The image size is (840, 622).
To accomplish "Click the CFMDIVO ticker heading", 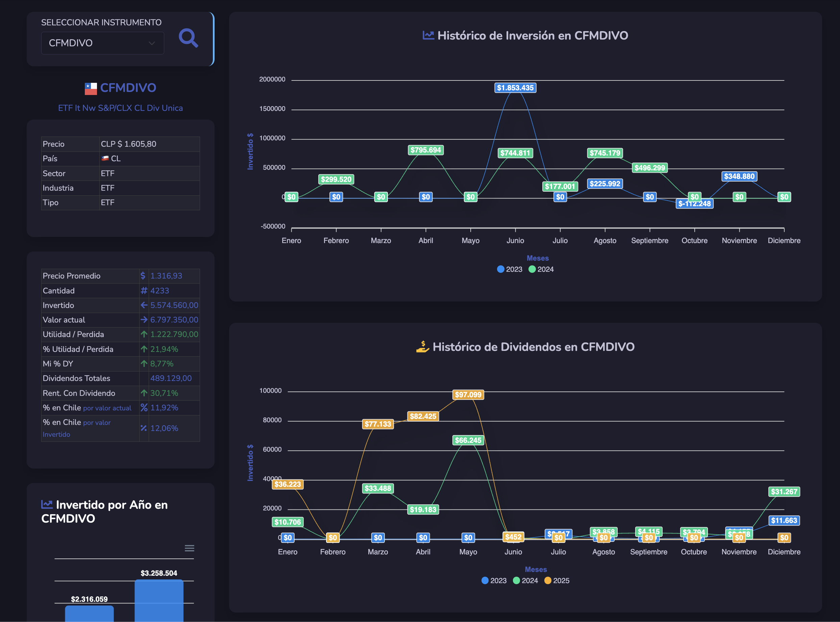I will [x=128, y=88].
